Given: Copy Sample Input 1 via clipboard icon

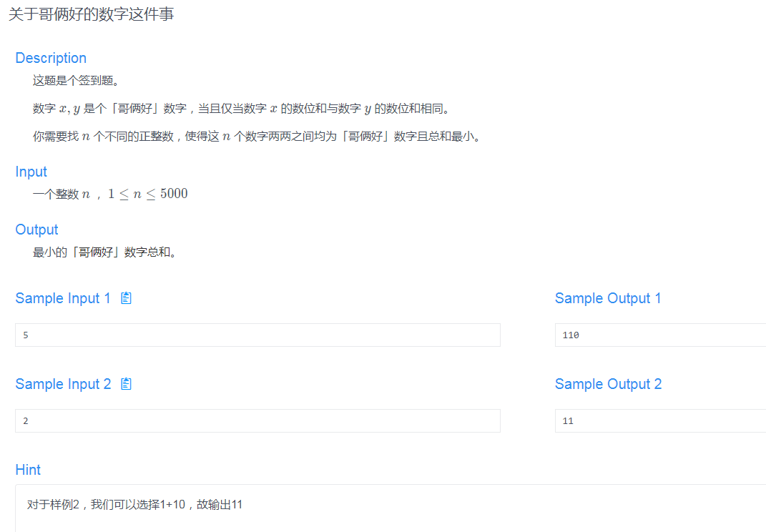Looking at the screenshot, I should click(x=126, y=298).
